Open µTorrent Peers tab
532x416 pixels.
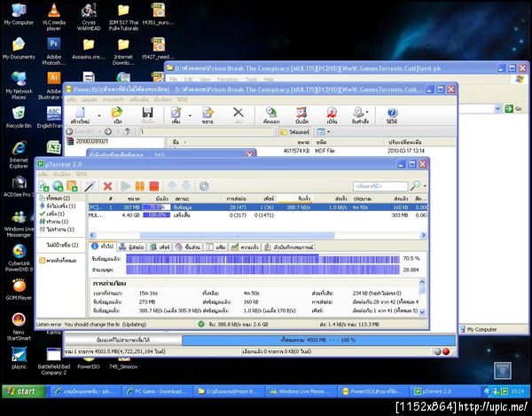(x=160, y=247)
